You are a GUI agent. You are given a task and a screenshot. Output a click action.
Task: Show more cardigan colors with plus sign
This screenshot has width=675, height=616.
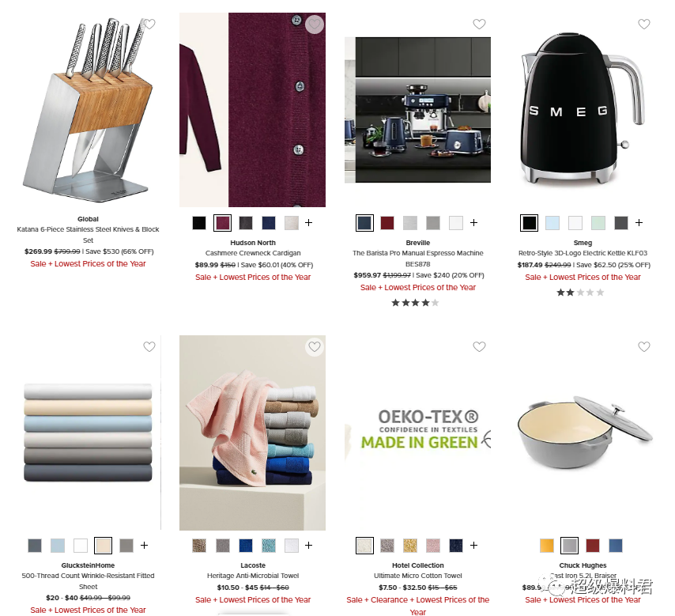309,223
